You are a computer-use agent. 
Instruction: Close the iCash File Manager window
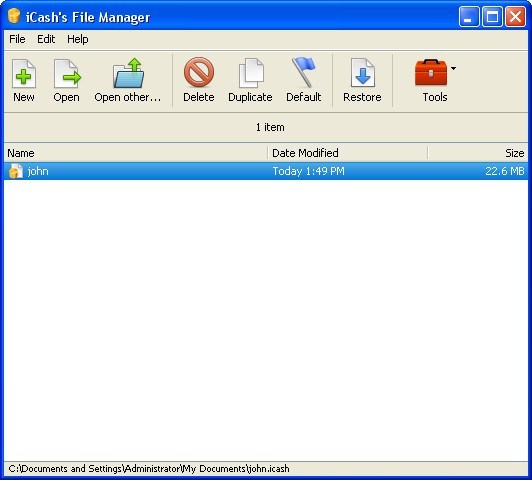pos(515,16)
